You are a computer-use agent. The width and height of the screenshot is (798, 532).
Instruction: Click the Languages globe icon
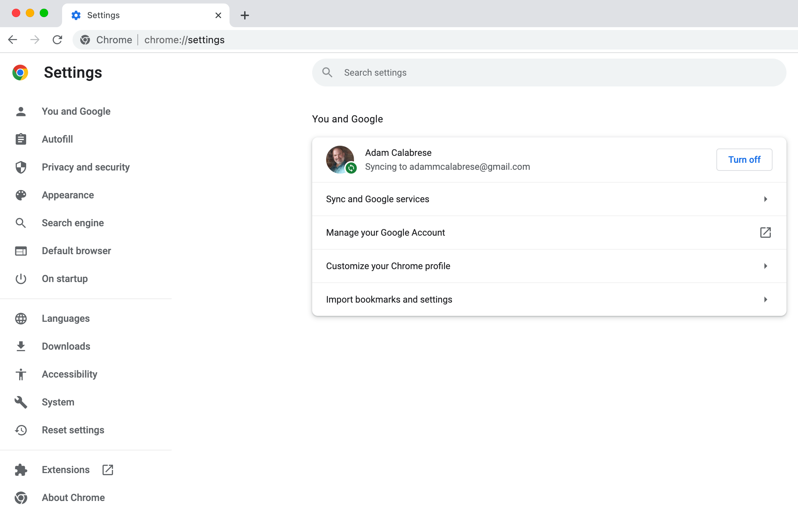[x=21, y=318]
